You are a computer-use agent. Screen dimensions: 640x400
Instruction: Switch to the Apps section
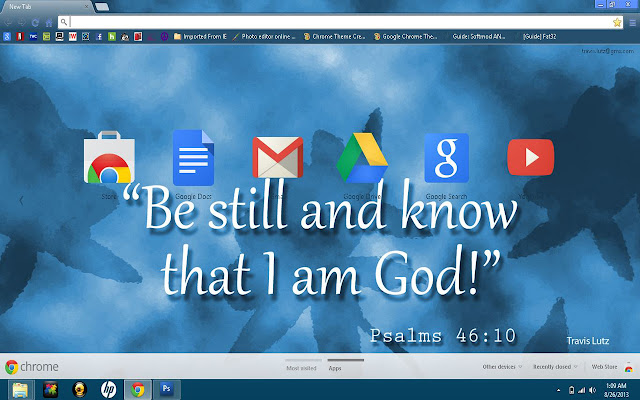(x=335, y=368)
